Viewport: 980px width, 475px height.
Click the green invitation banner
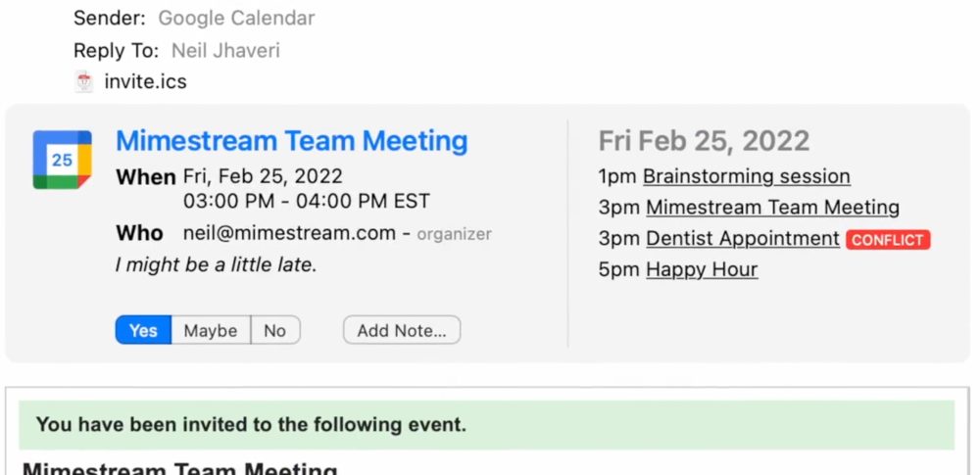point(486,425)
